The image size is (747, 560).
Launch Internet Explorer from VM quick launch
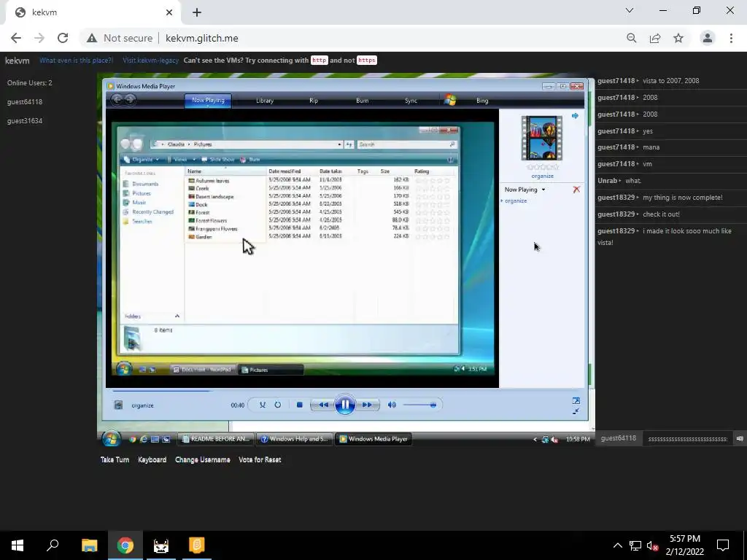coord(144,439)
